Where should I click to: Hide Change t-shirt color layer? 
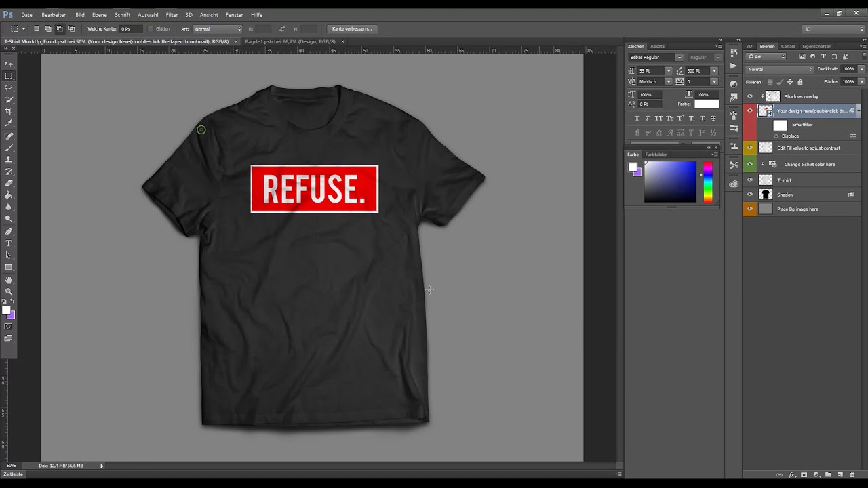[x=750, y=164]
